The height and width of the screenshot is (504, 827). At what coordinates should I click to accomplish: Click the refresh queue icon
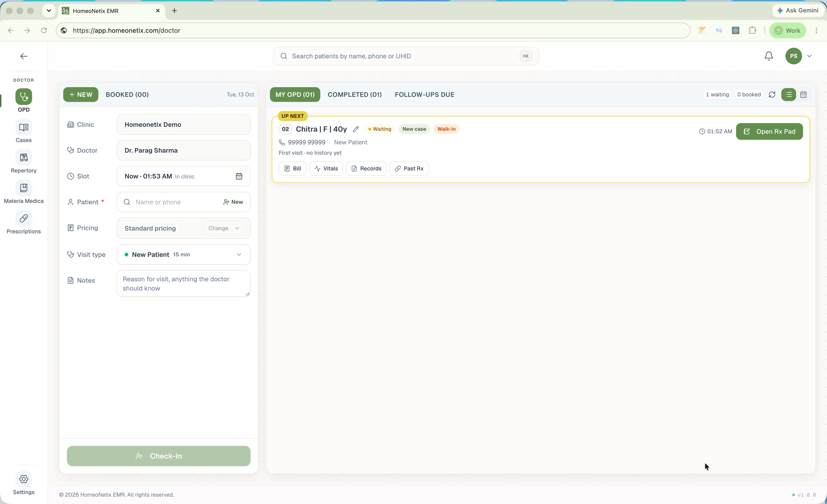772,95
